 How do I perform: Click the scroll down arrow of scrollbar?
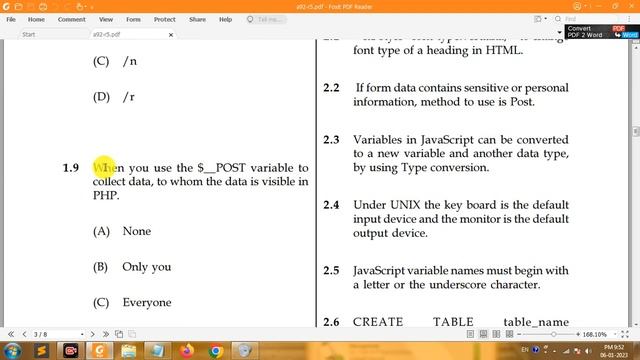pyautogui.click(x=636, y=324)
